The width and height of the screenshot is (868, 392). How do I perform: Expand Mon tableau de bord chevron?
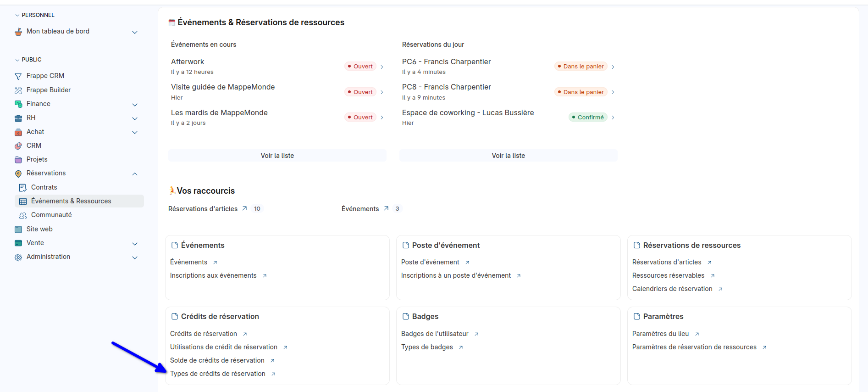(x=135, y=32)
